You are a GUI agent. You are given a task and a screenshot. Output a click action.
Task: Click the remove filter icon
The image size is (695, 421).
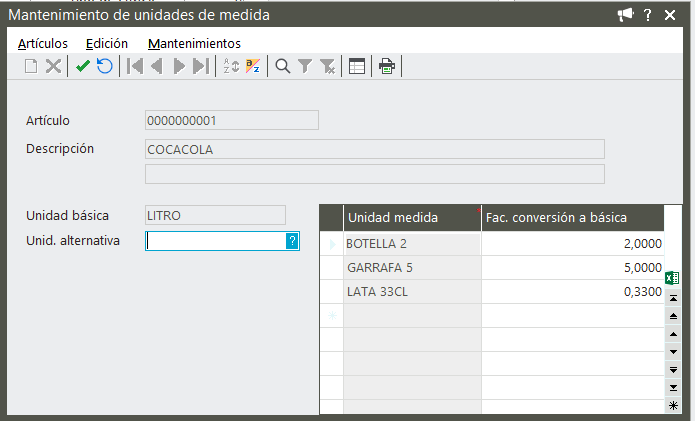327,66
